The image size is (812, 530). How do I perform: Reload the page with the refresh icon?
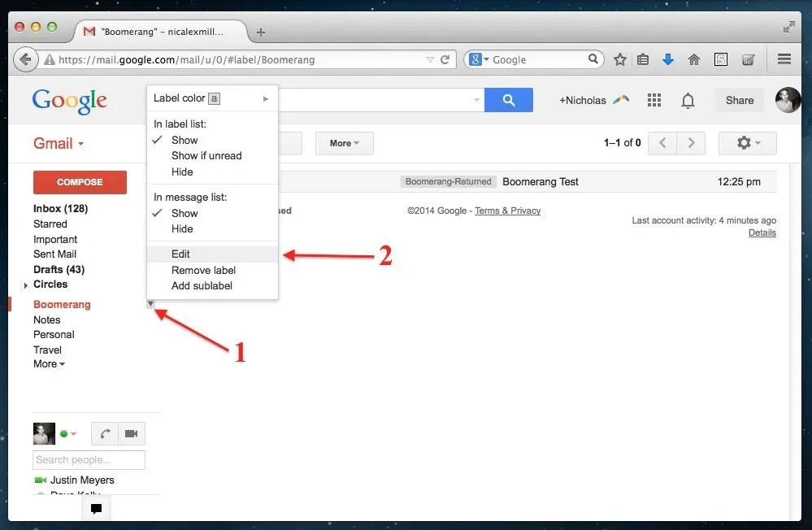pos(445,59)
